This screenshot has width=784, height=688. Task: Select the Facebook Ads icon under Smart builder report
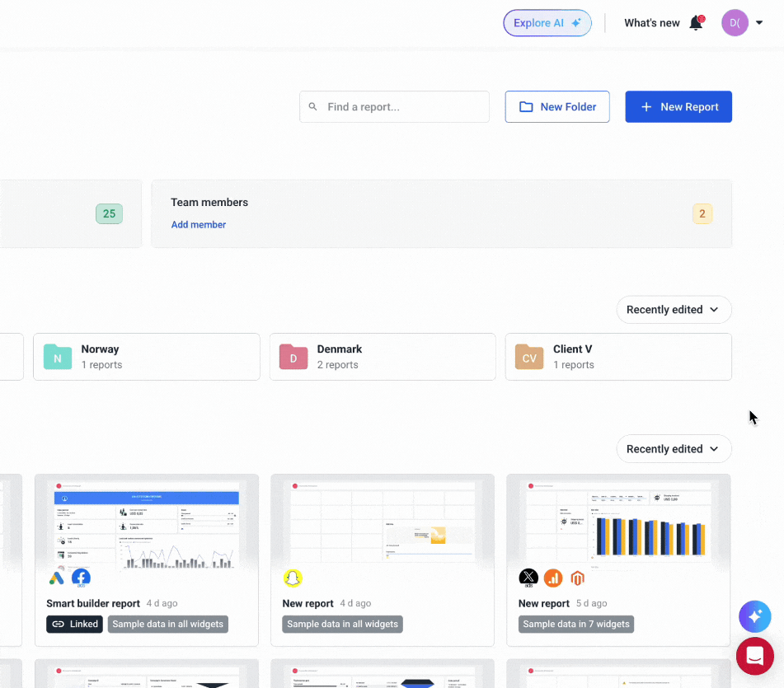[x=81, y=577]
